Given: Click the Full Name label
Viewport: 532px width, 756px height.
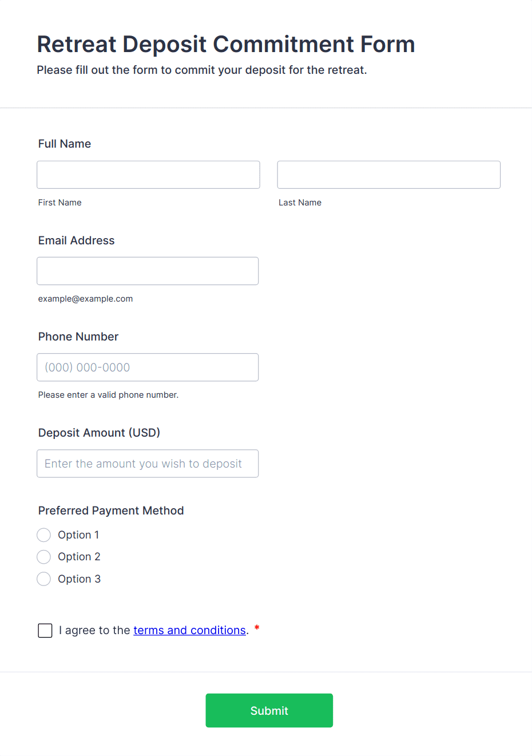Looking at the screenshot, I should click(x=65, y=144).
